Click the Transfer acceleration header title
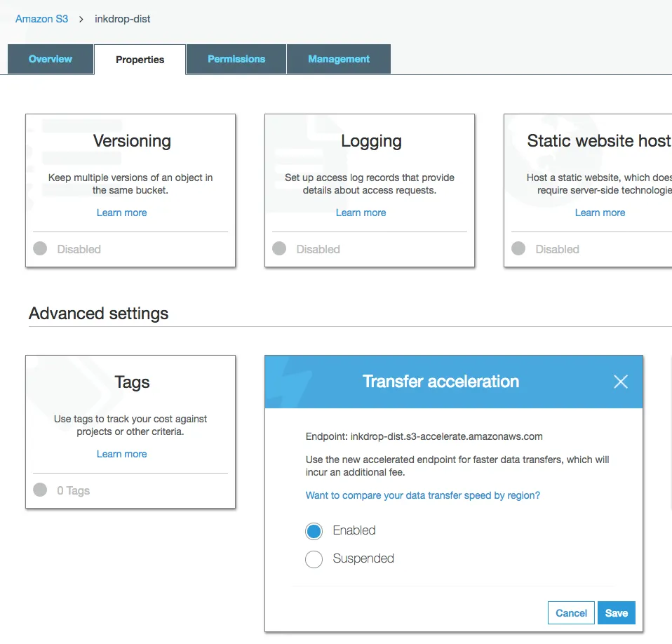Screen dimensions: 672x644 pyautogui.click(x=441, y=382)
